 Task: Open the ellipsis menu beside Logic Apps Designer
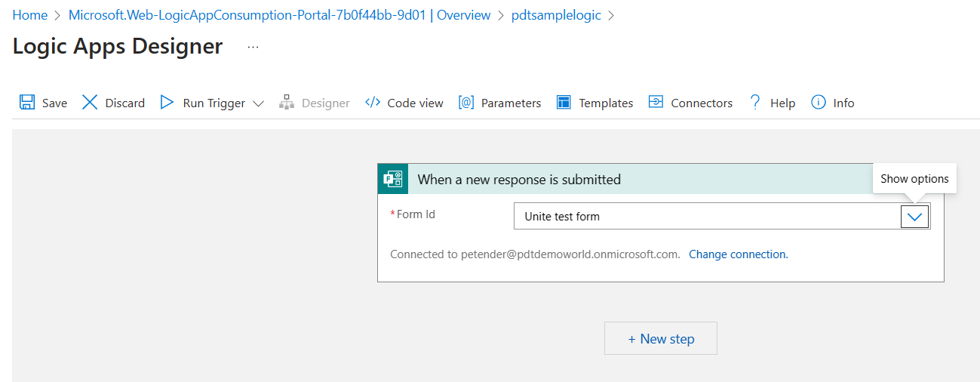pyautogui.click(x=253, y=47)
